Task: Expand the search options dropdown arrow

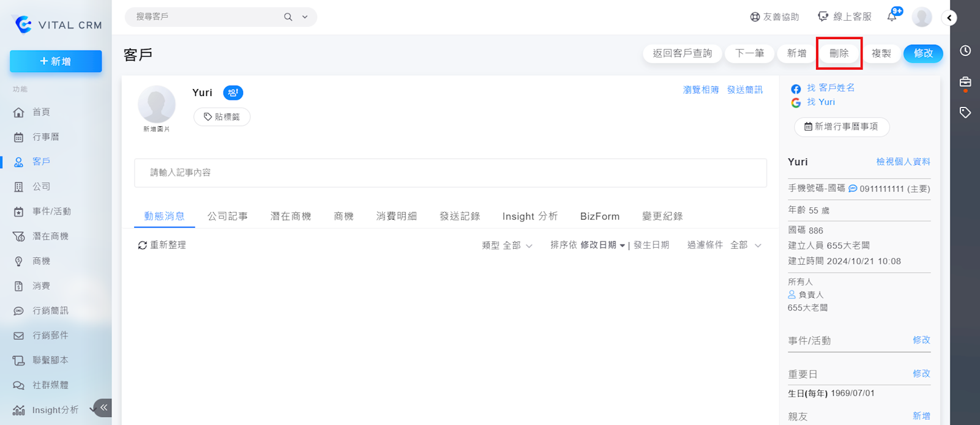Action: (305, 17)
